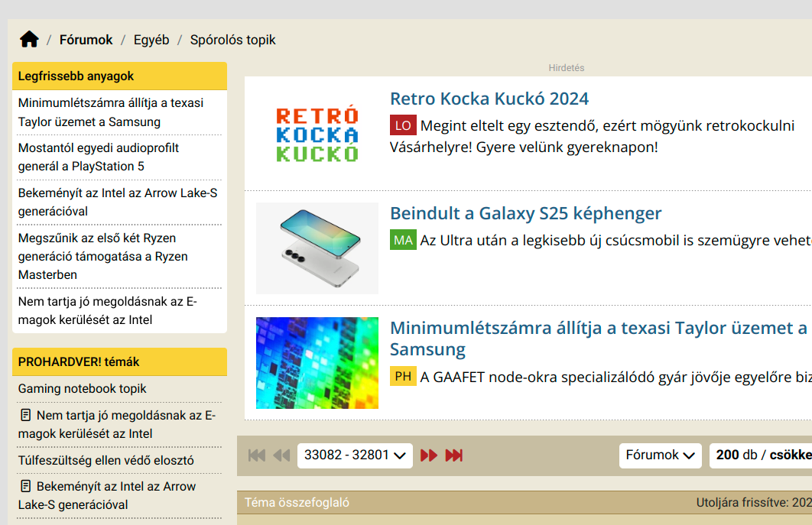The image size is (812, 525).
Task: Go to previous page with double-left arrow
Action: [281, 455]
